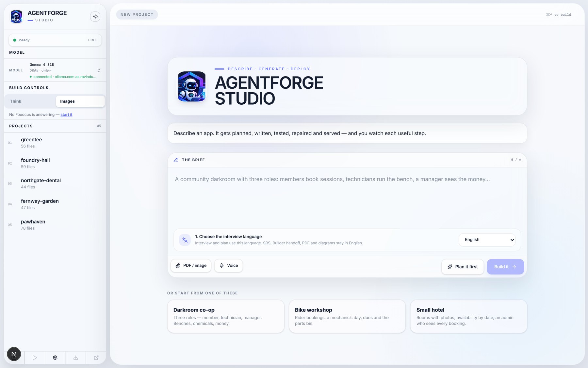Click the projects count '05' label
The width and height of the screenshot is (588, 368).
click(99, 126)
